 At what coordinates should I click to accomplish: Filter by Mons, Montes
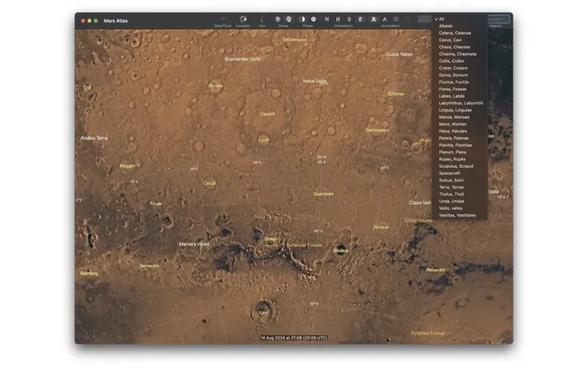[x=460, y=124]
